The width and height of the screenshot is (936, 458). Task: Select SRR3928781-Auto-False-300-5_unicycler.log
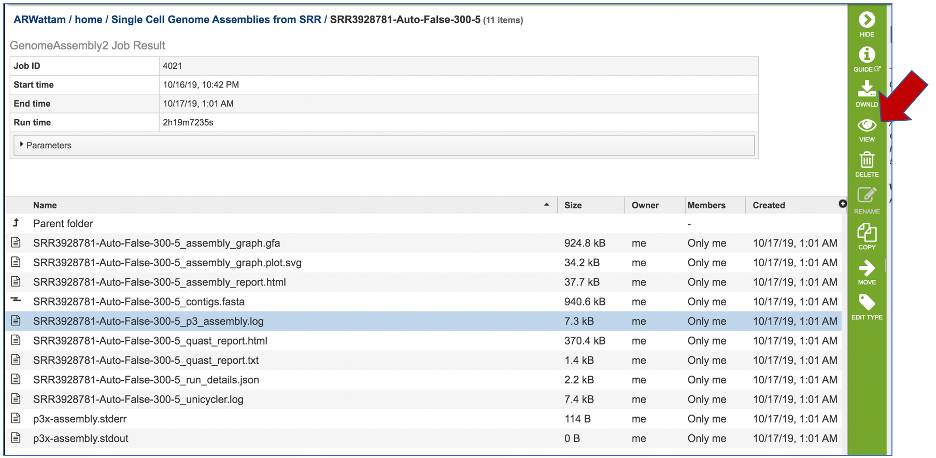coord(138,399)
